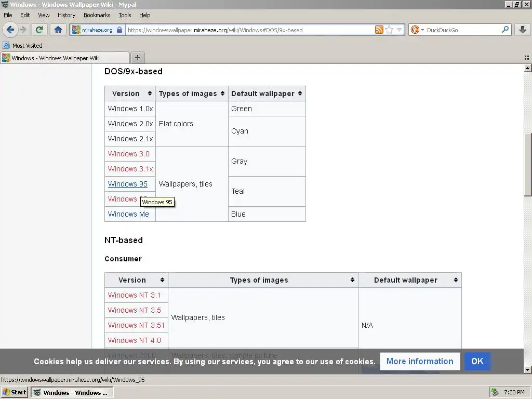
Task: Open the DuckDuckGo search engine selector
Action: (417, 30)
